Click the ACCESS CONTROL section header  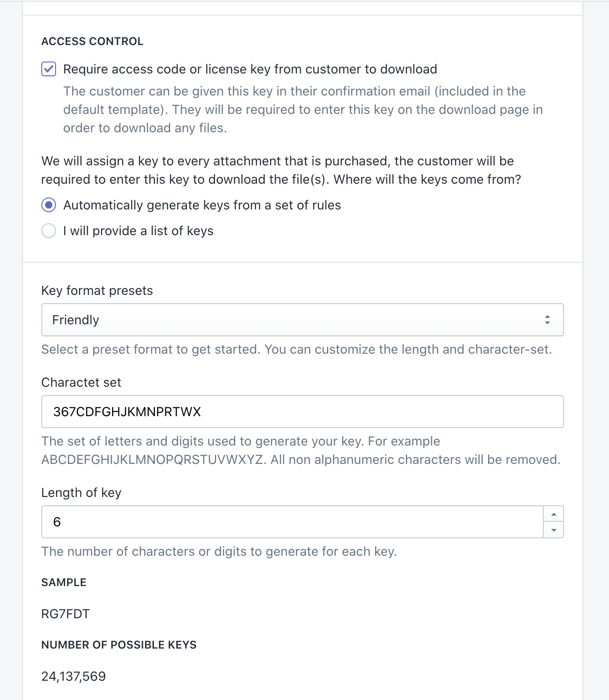coord(92,41)
